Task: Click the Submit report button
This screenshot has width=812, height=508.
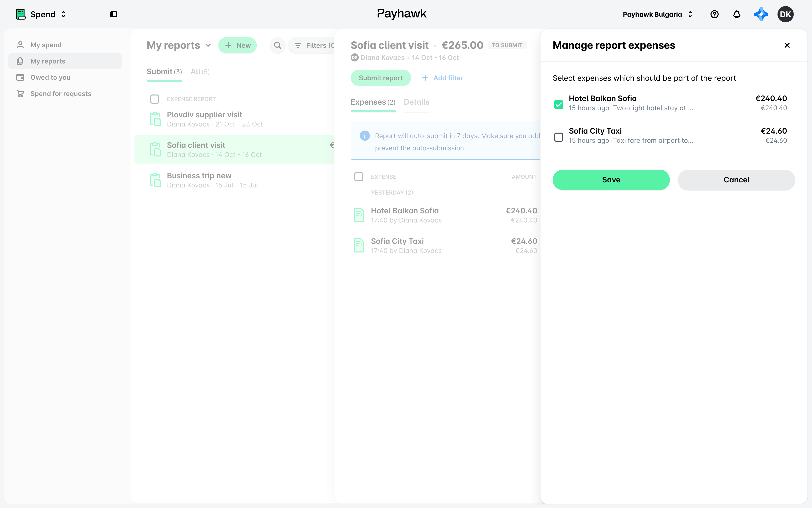Action: pos(381,78)
